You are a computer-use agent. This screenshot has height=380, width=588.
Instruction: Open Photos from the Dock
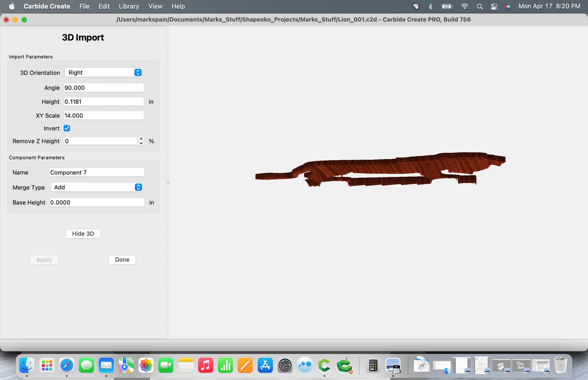tap(146, 365)
